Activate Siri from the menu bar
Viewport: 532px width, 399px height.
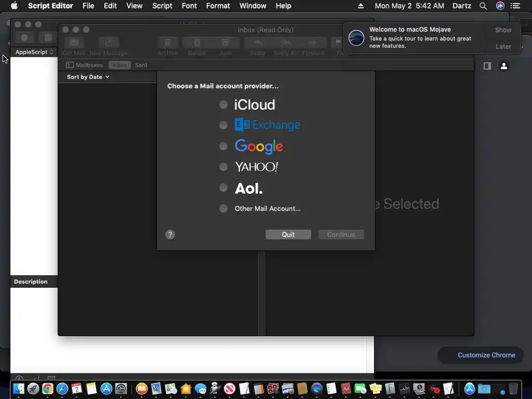point(500,6)
